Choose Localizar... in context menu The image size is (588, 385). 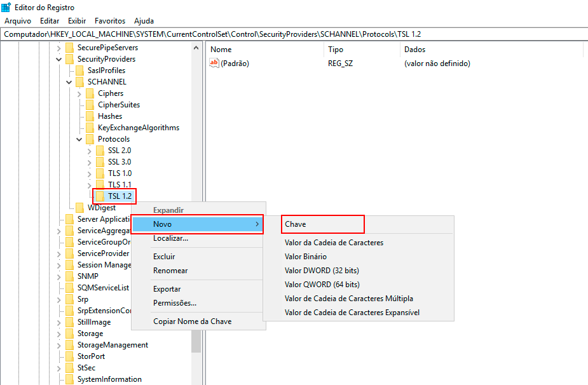coord(170,238)
